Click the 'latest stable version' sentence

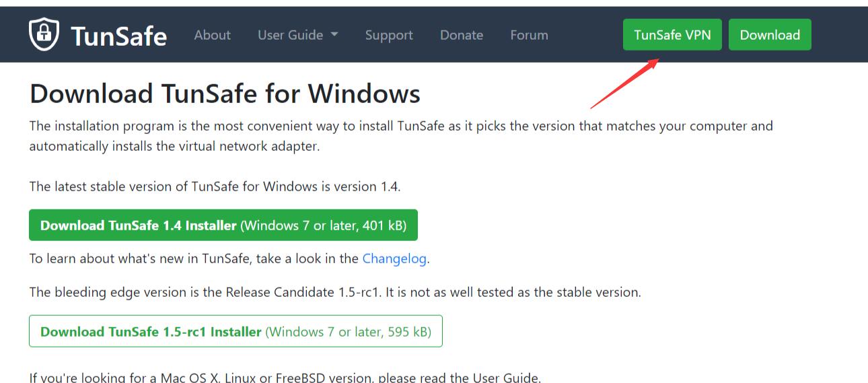(x=215, y=186)
